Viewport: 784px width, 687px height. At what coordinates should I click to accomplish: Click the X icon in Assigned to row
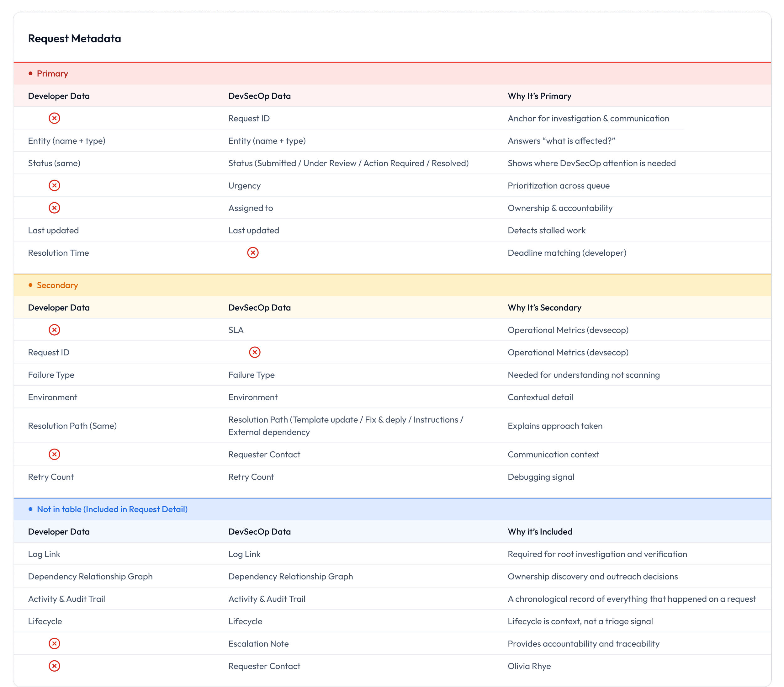click(55, 208)
